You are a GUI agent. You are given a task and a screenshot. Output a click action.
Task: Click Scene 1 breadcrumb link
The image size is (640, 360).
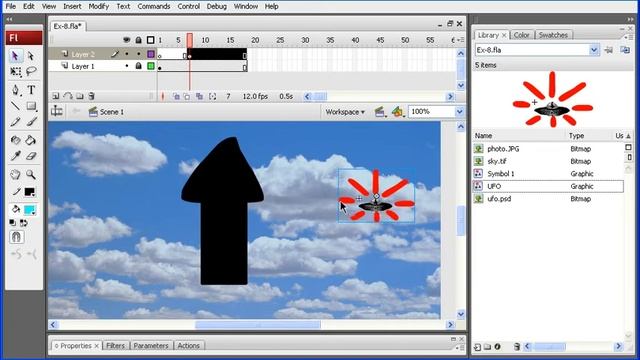tap(111, 112)
